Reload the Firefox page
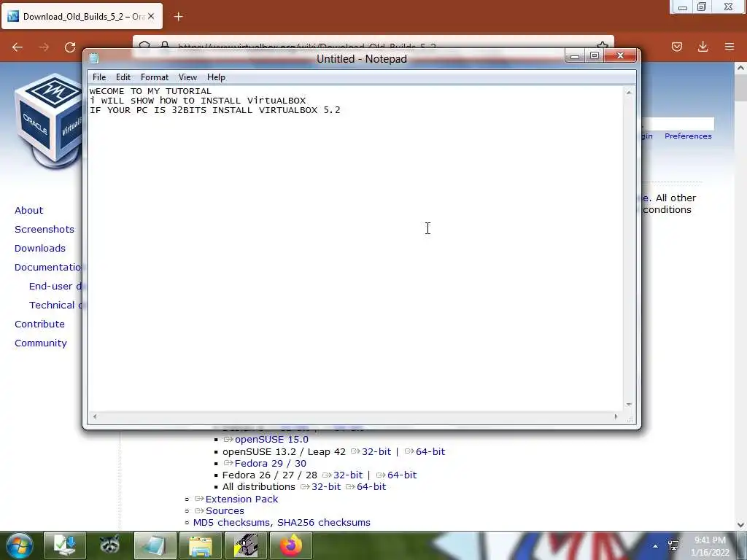The height and width of the screenshot is (560, 747). [70, 47]
